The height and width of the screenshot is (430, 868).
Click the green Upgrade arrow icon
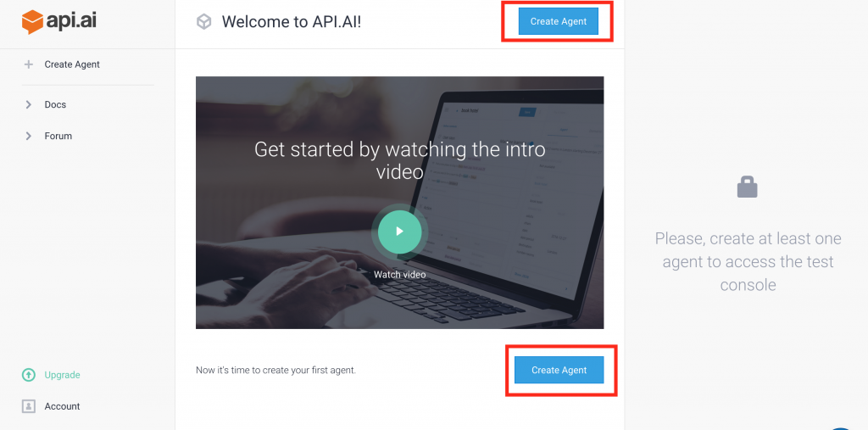(x=28, y=375)
